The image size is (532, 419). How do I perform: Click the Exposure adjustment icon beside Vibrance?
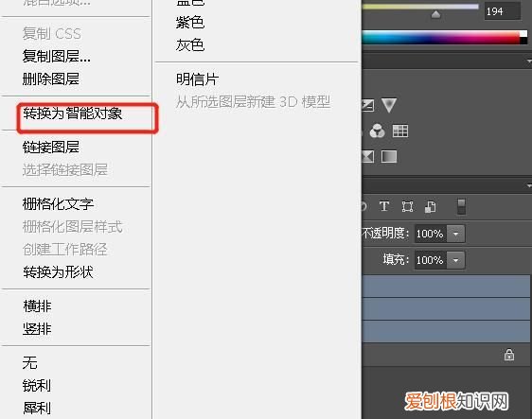point(368,105)
